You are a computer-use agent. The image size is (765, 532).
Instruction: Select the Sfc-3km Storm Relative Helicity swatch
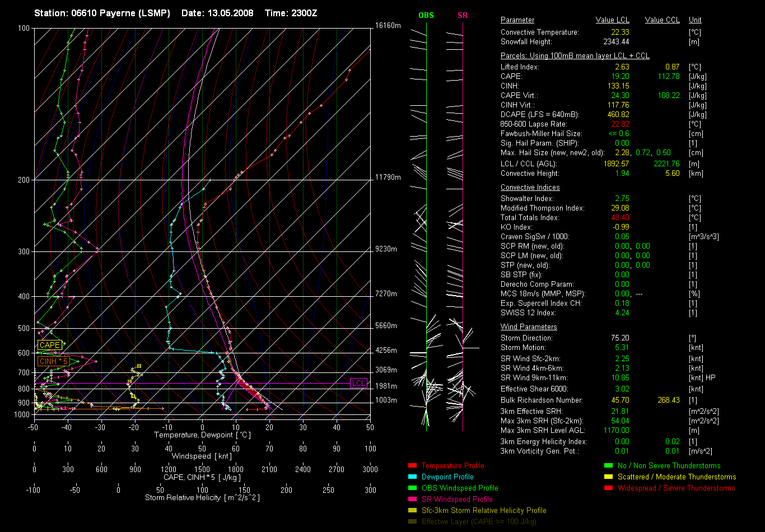412,510
